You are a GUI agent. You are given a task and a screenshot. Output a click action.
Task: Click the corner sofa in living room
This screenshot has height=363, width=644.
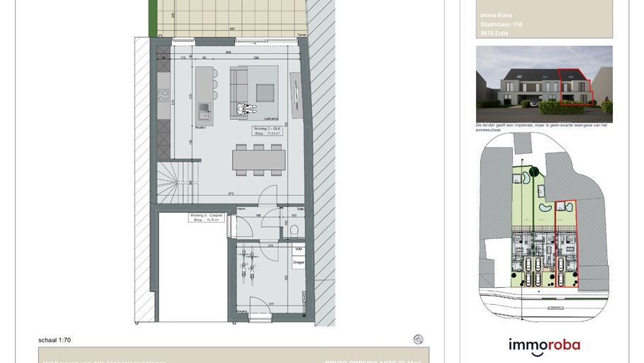coord(239,92)
